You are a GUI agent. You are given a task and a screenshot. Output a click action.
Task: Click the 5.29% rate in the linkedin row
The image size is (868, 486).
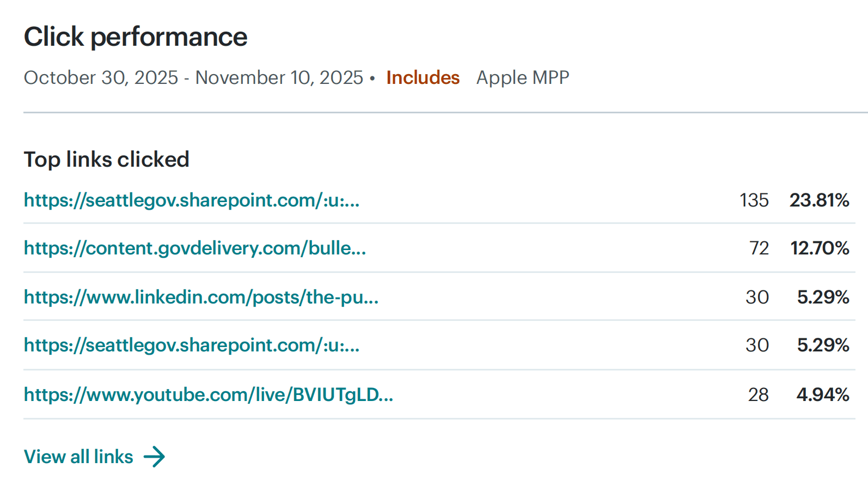click(x=823, y=297)
